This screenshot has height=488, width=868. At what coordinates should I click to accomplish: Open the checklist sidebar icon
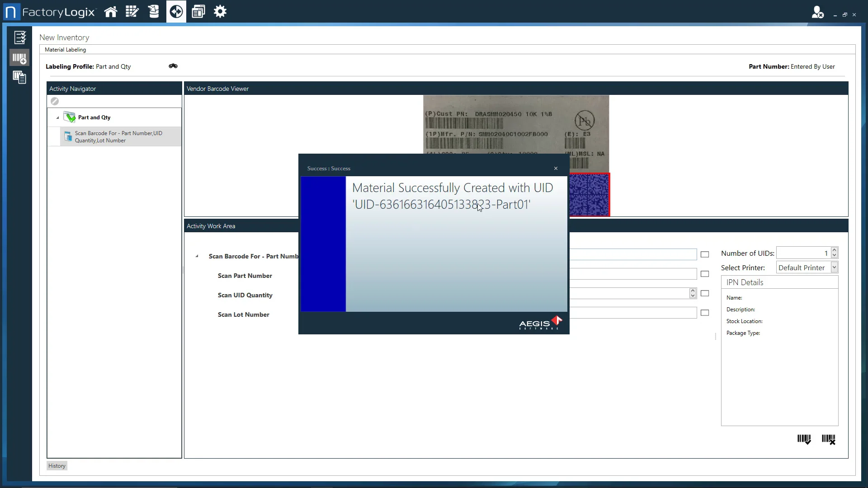click(19, 37)
